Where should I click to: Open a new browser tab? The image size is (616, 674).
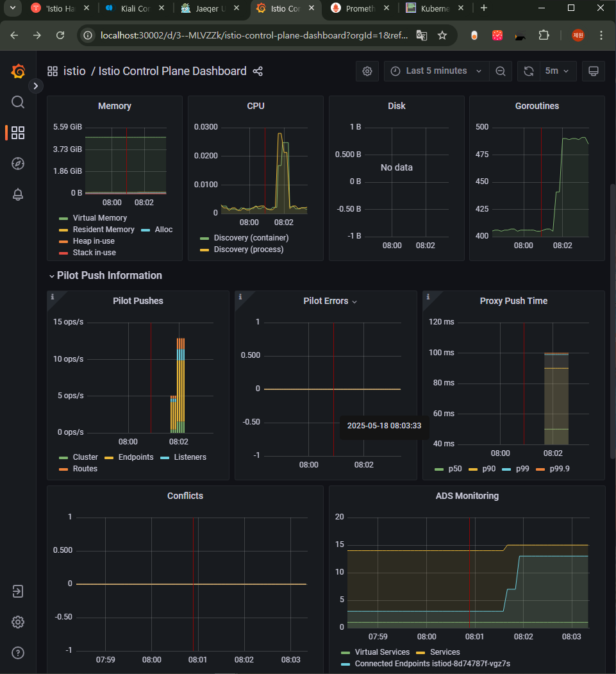tap(484, 8)
